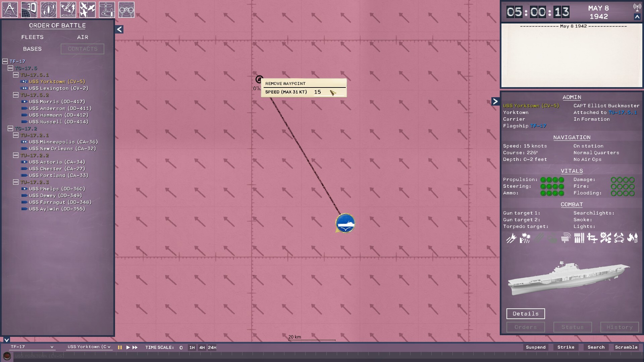This screenshot has width=644, height=362.
Task: Click the Strike button
Action: point(566,347)
